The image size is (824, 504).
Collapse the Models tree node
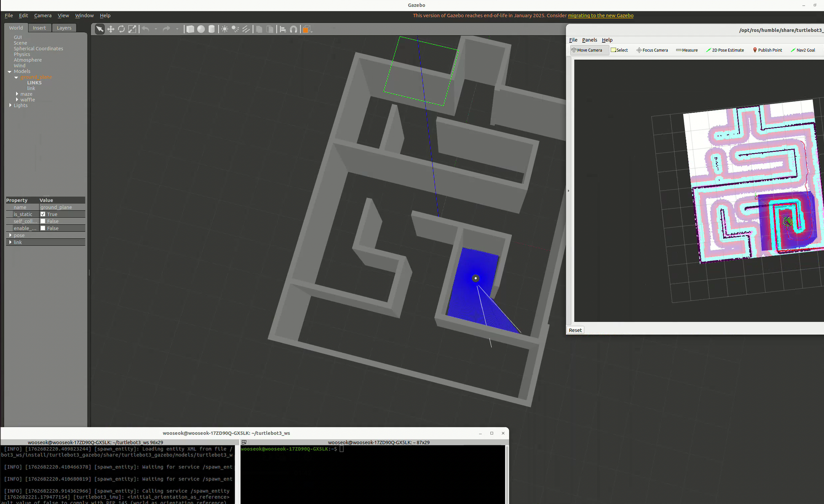(x=10, y=72)
